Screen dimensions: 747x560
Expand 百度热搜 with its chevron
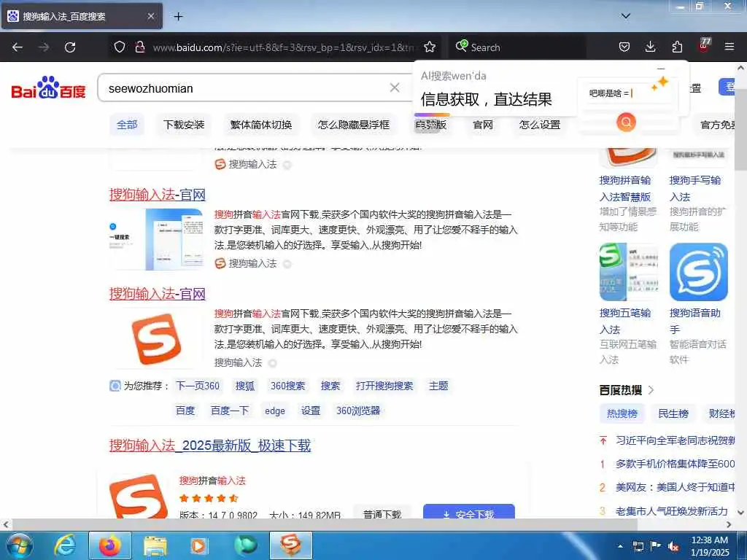[651, 390]
